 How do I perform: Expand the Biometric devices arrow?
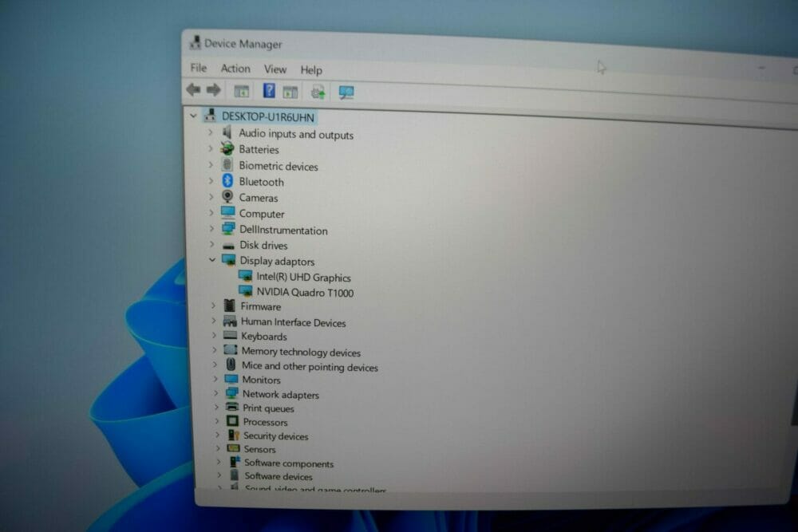tap(211, 165)
